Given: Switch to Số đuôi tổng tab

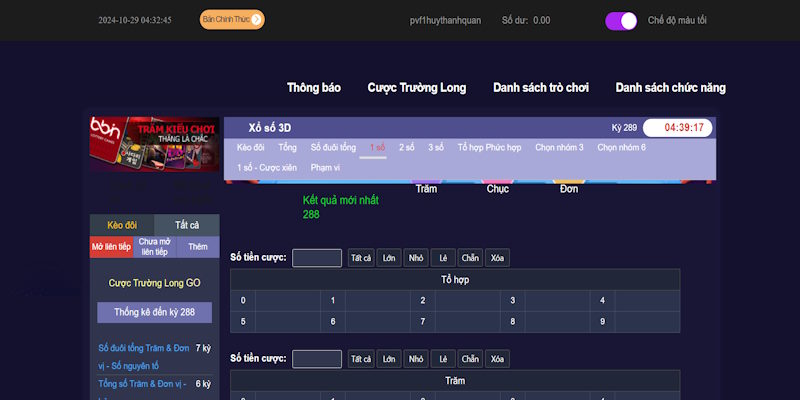Looking at the screenshot, I should tap(333, 147).
